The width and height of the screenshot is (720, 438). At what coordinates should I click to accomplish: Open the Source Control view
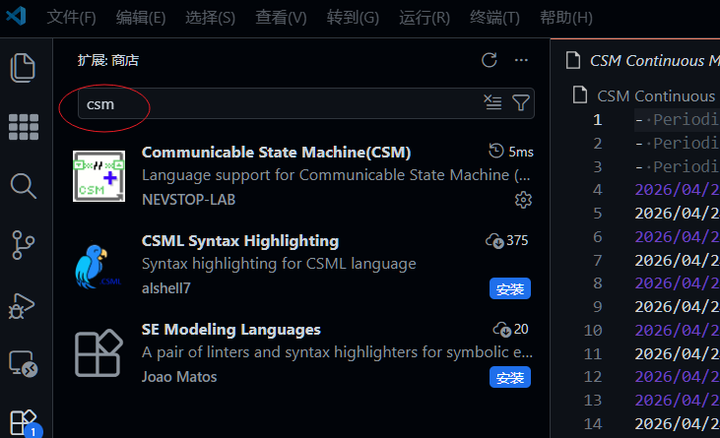[23, 245]
